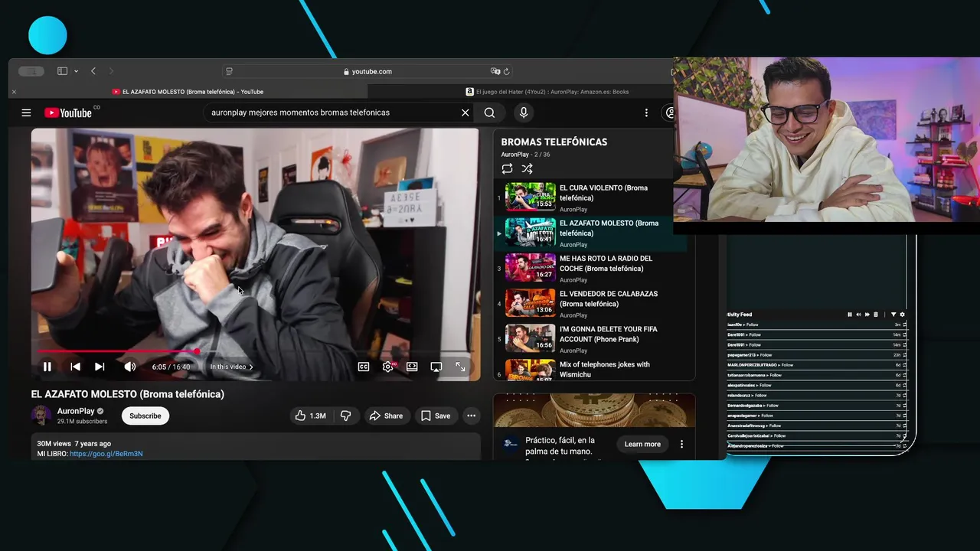Pause the YouTube video
The height and width of the screenshot is (551, 980).
click(47, 367)
